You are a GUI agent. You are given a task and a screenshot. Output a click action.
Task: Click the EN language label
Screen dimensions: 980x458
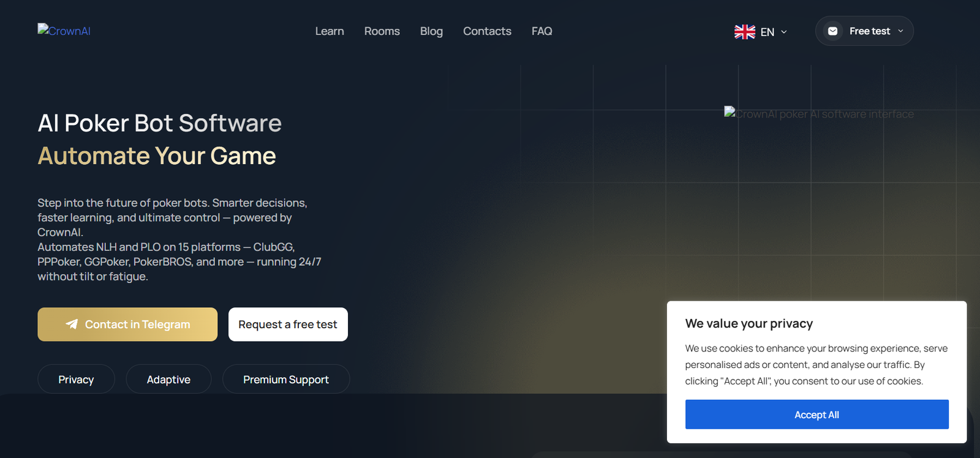767,32
